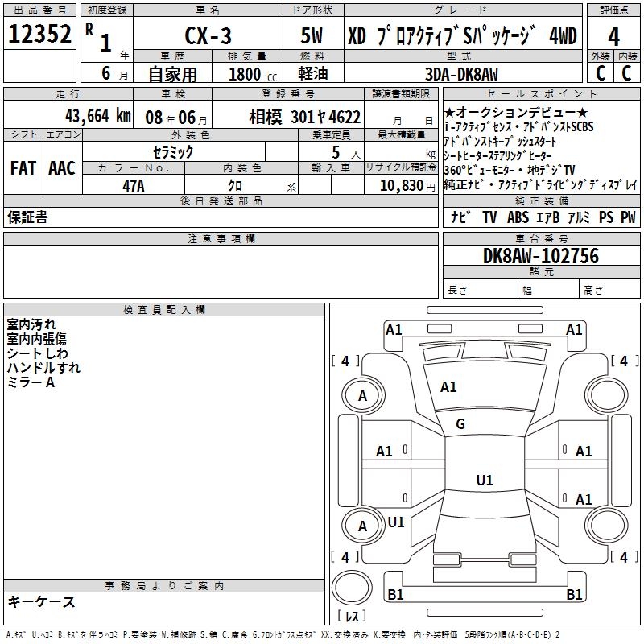Click the ナビ equipment label
The width and height of the screenshot is (644, 644).
click(460, 217)
